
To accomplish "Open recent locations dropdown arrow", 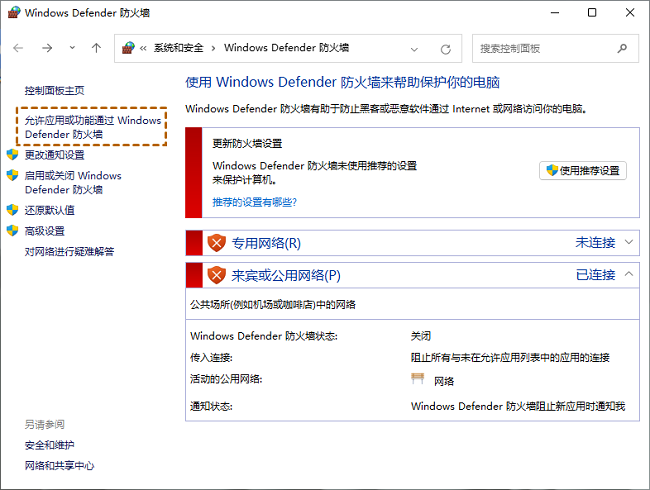I will pyautogui.click(x=71, y=48).
